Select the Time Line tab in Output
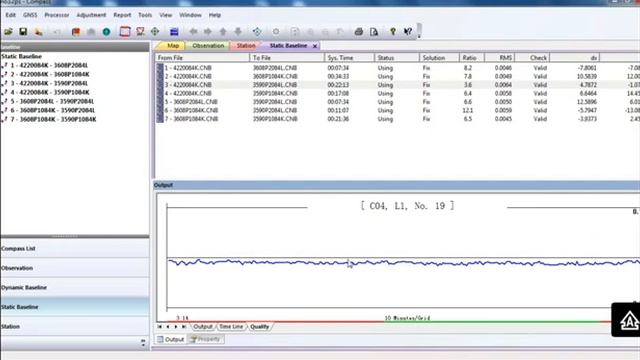The width and height of the screenshot is (640, 360). coord(231,327)
